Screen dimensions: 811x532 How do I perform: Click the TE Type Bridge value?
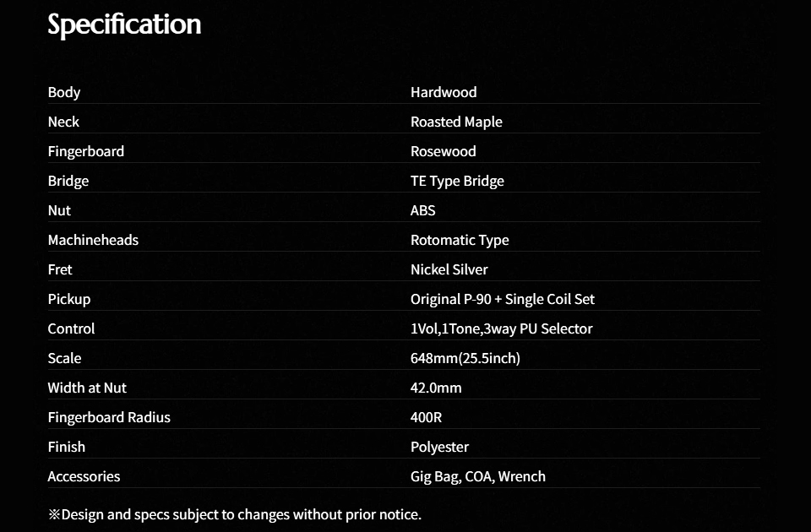pyautogui.click(x=457, y=181)
